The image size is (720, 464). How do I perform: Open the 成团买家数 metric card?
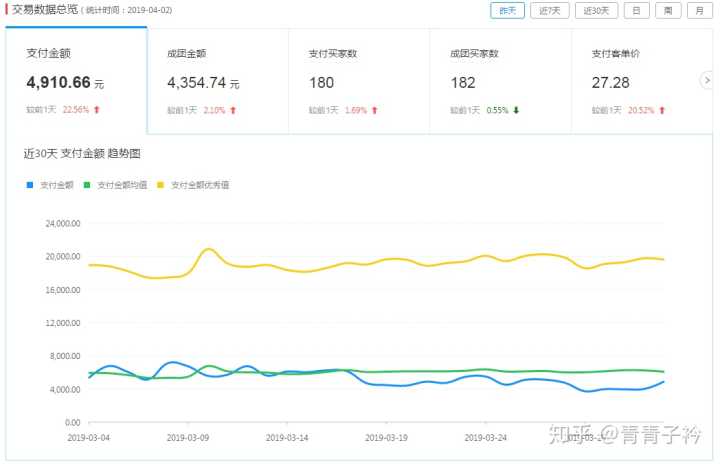500,80
